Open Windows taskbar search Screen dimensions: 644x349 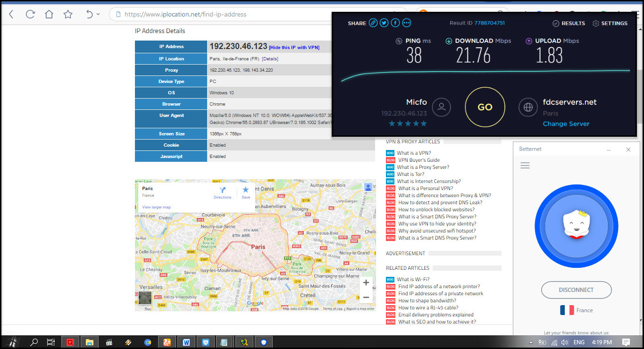tap(34, 342)
